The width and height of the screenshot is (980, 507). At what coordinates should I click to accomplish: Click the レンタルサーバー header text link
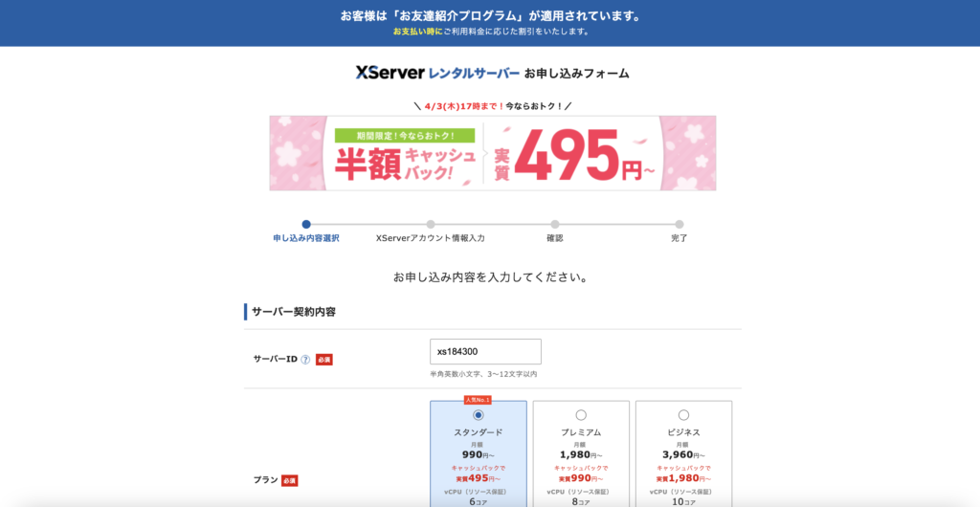(474, 74)
